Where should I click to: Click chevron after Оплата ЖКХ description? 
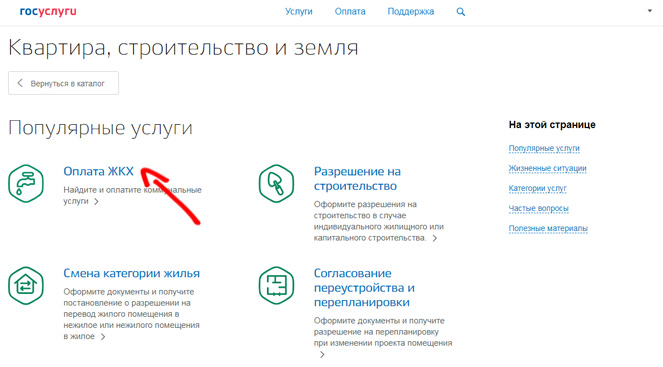coord(96,202)
